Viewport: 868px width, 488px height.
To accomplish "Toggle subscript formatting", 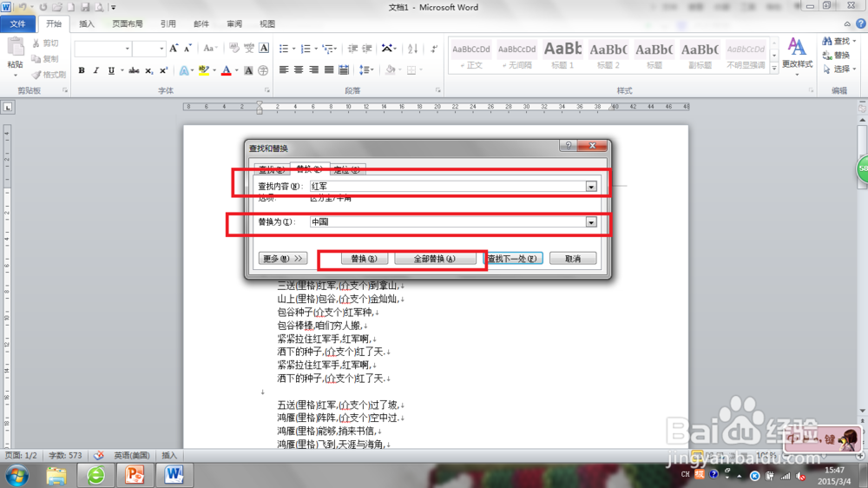I will (149, 70).
